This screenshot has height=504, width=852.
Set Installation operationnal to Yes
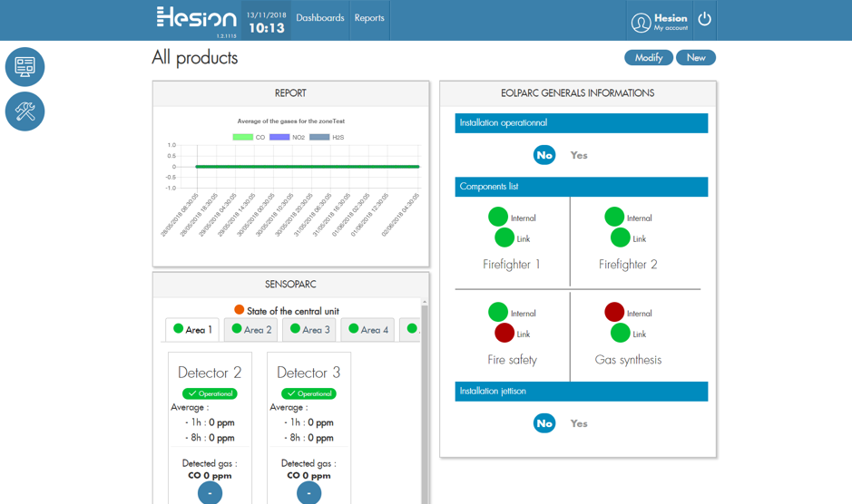pos(579,155)
